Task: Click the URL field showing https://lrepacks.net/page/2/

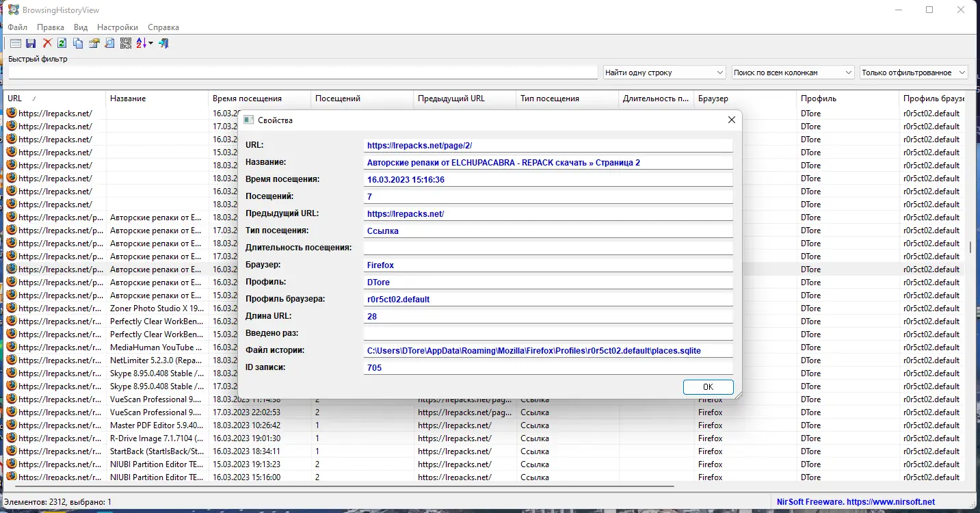Action: [x=548, y=145]
